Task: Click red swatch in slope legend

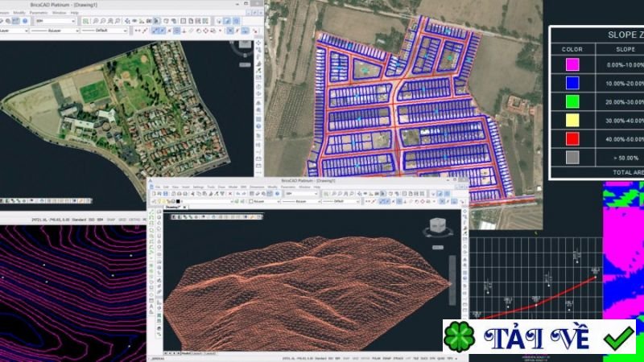Action: coord(572,138)
